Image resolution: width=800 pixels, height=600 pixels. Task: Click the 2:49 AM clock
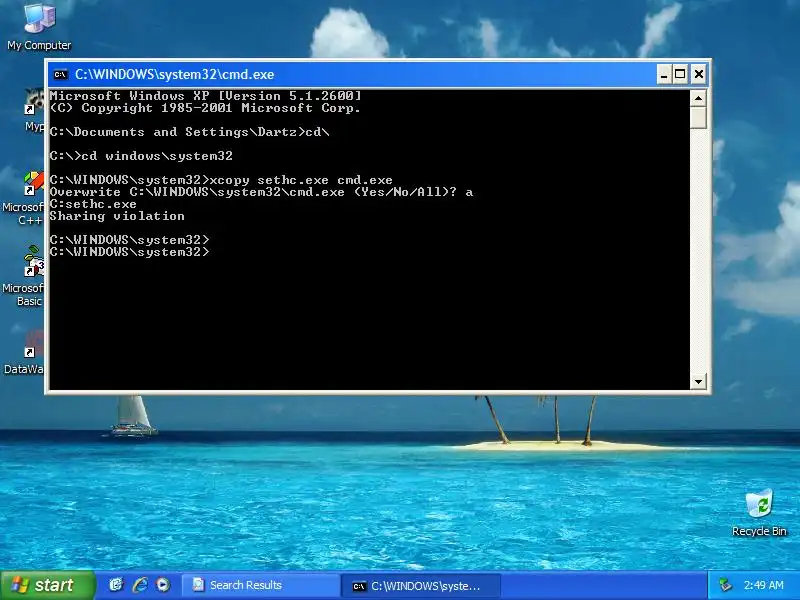[x=763, y=585]
